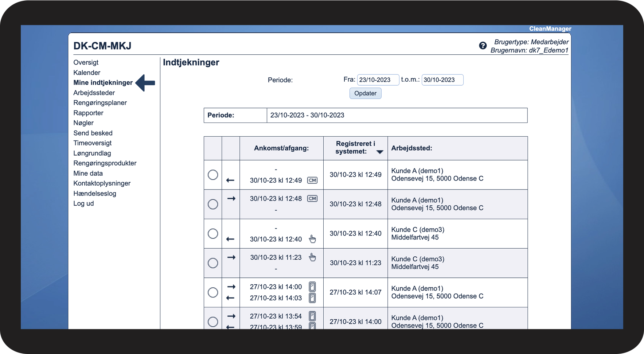Click the departure arrow for 27/10-23 kl 14:03
The width and height of the screenshot is (644, 354).
coord(230,298)
